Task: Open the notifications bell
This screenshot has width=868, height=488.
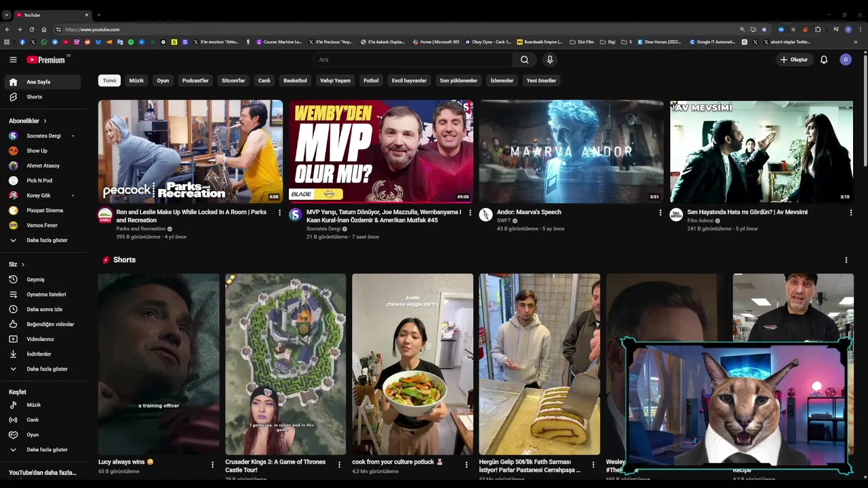Action: click(824, 60)
